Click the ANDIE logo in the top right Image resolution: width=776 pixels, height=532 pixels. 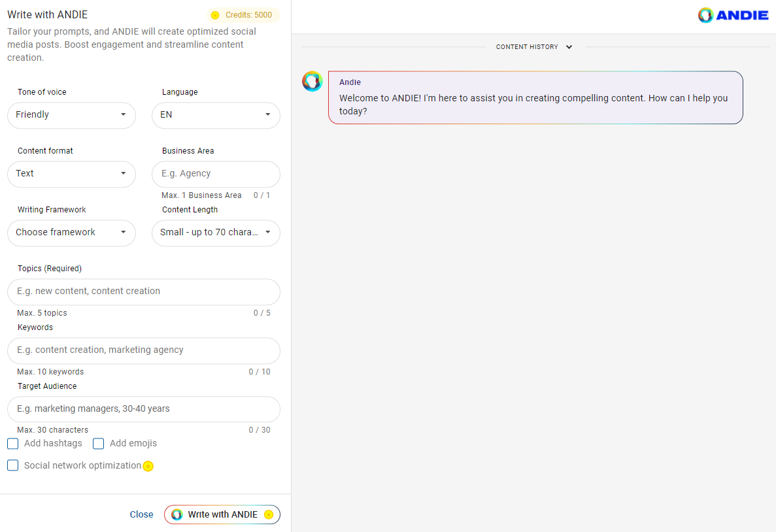click(x=733, y=15)
